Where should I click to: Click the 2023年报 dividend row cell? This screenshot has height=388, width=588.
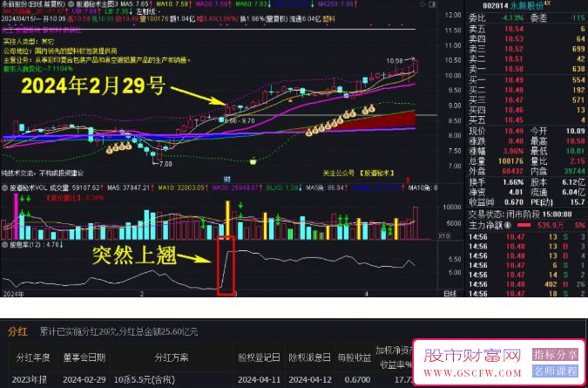tap(30, 380)
